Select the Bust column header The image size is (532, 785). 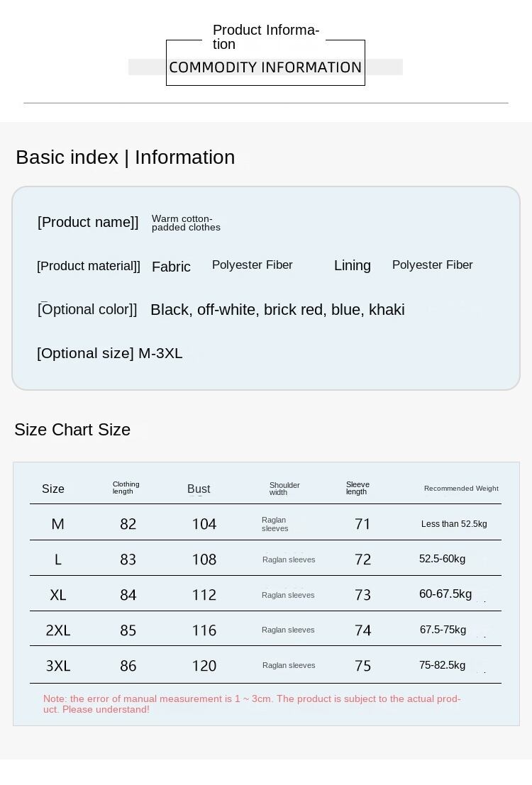click(x=199, y=489)
